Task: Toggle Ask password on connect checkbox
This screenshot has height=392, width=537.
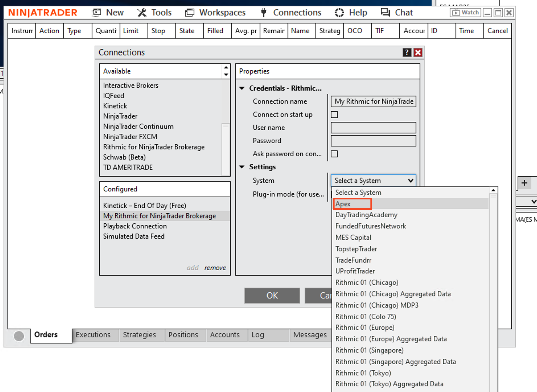Action: [334, 154]
